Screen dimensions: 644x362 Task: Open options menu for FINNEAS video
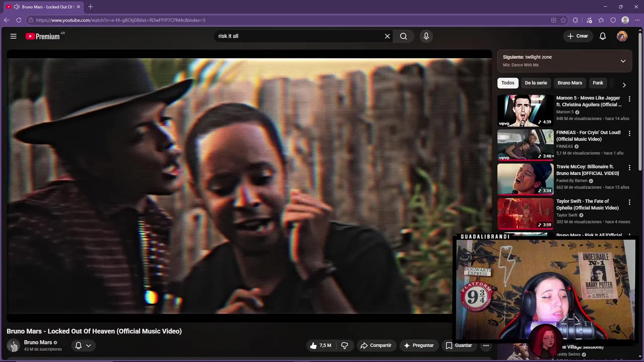pos(629,133)
